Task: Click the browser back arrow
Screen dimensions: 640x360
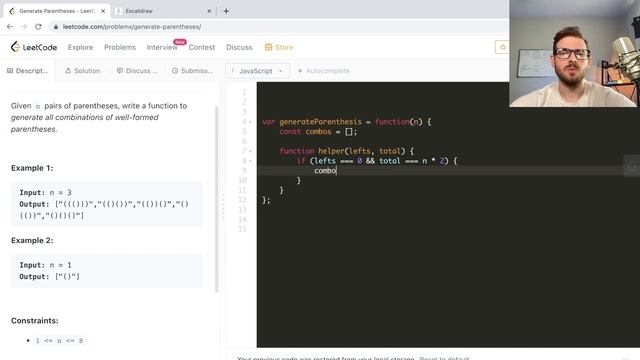Action: point(10,27)
